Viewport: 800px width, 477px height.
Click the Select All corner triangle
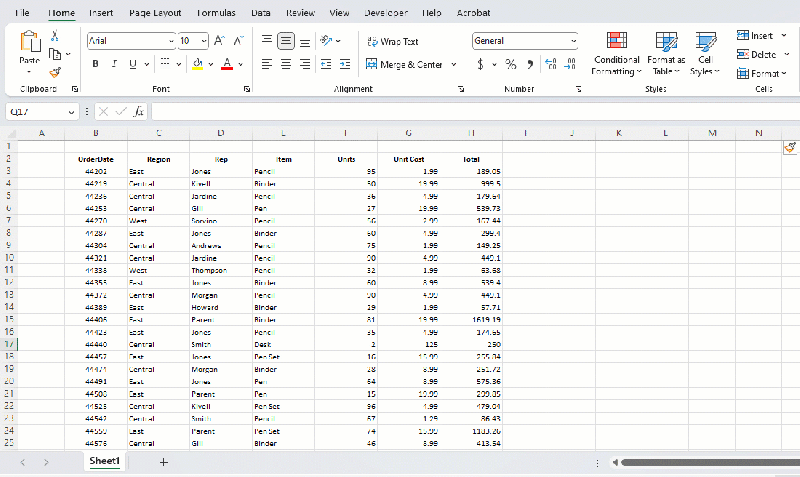[x=11, y=134]
